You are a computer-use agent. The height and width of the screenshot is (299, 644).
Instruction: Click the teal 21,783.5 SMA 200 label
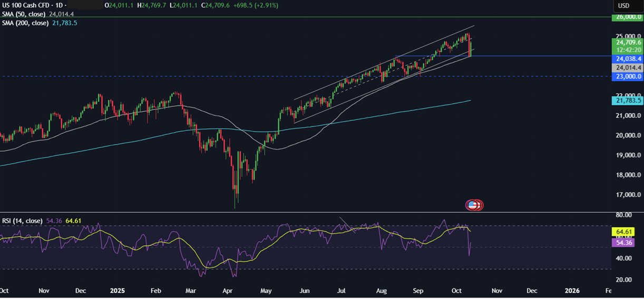click(x=627, y=100)
